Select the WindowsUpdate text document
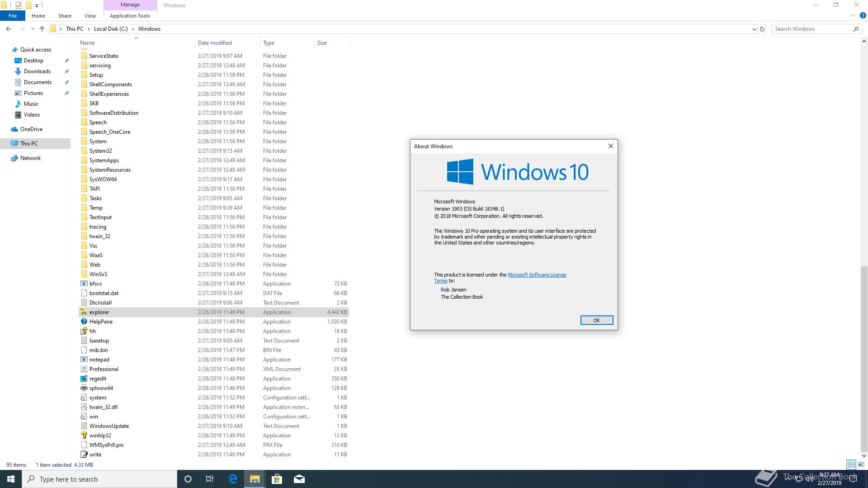Viewport: 868px width, 488px height. [214, 426]
